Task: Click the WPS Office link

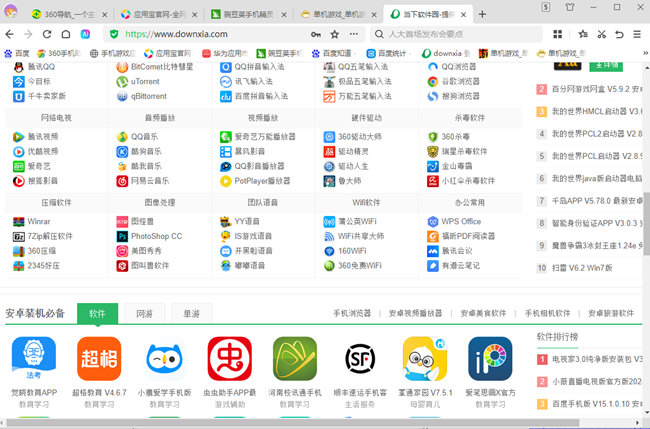Action: click(461, 221)
